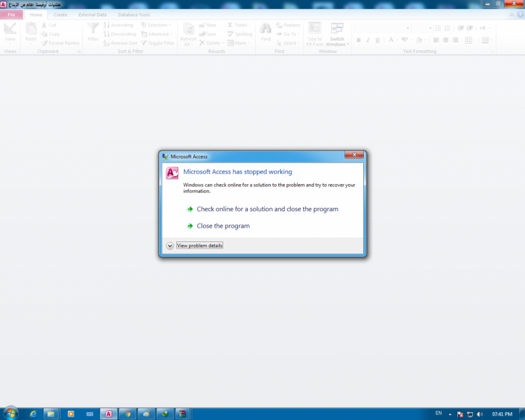Click the EN language indicator
The width and height of the screenshot is (525, 420).
439,413
